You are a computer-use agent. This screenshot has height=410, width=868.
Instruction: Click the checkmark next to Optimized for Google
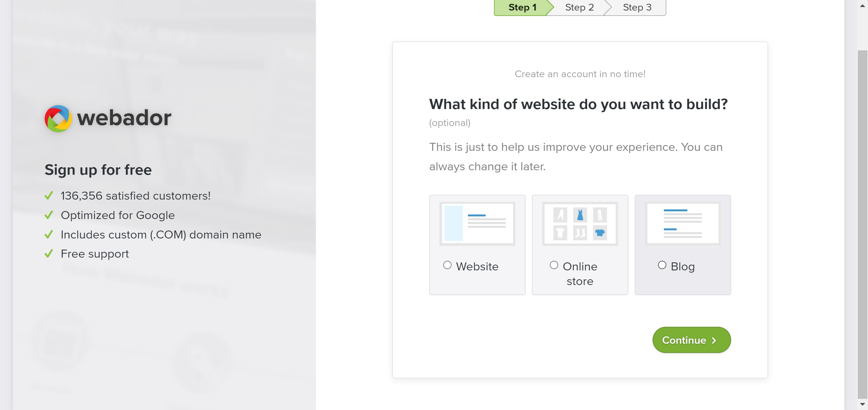[x=49, y=215]
